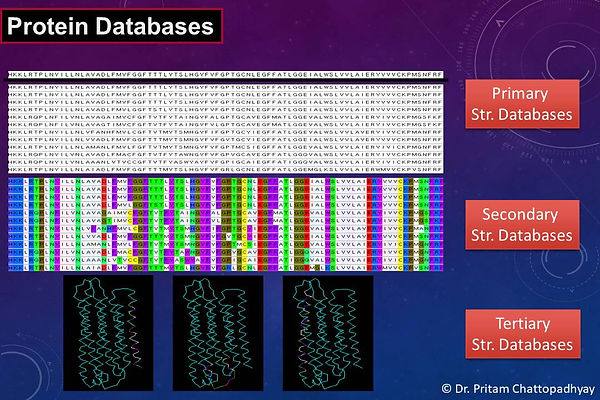Open the middle protein structure thumbnail
This screenshot has width=600, height=400.
click(x=218, y=333)
